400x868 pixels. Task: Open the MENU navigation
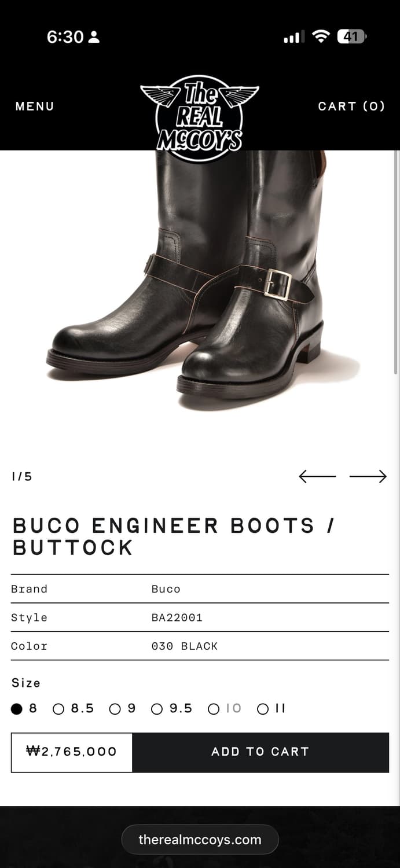35,106
